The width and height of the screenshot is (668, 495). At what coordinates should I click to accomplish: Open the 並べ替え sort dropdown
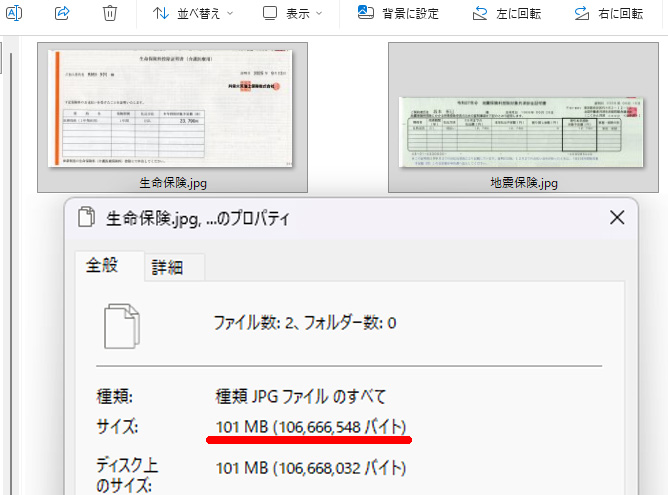point(193,14)
